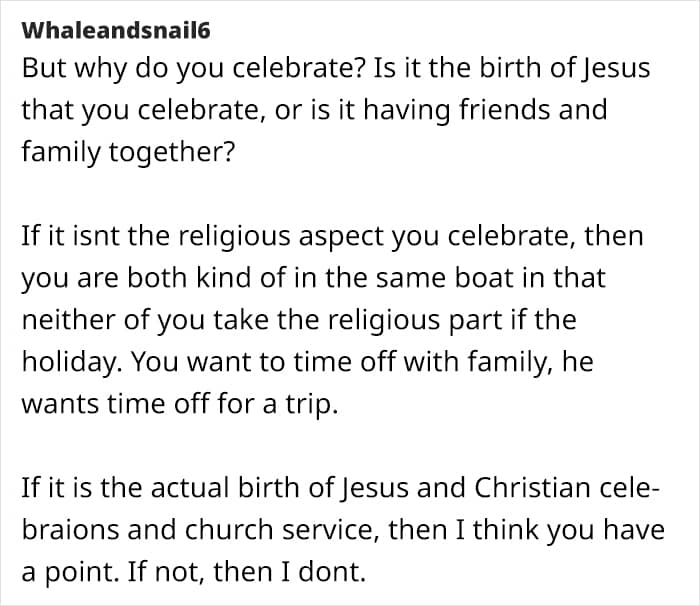Click the word "friends" in the first paragraph
Screen dimensions: 700x606
click(505, 110)
